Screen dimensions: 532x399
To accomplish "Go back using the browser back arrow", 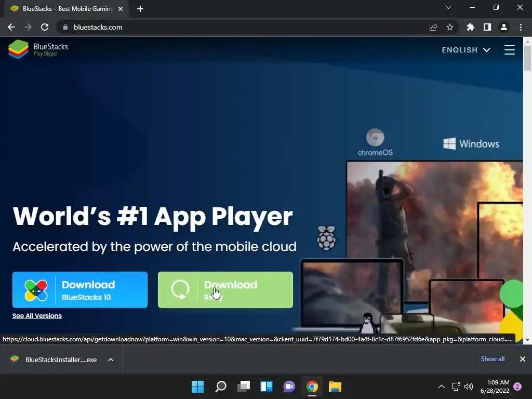I will pyautogui.click(x=11, y=27).
